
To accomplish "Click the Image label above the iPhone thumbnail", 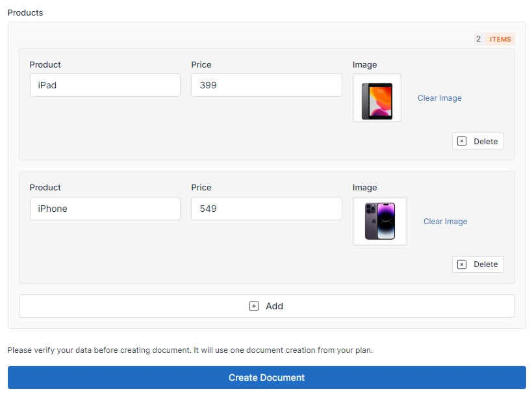I will point(364,187).
